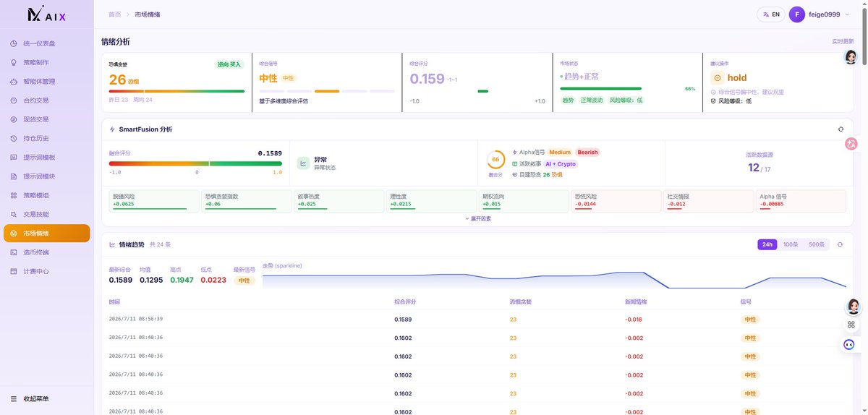
Task: Click the 66% market state progress bar
Action: tap(601, 89)
